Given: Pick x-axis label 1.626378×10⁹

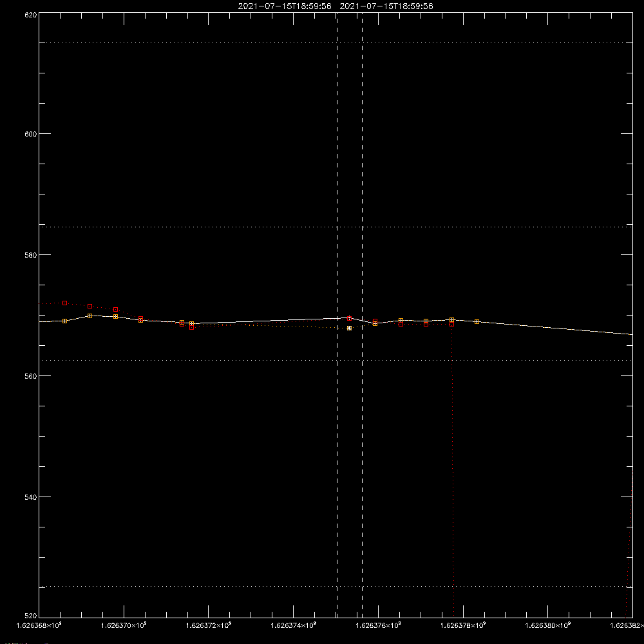Looking at the screenshot, I should [x=463, y=625].
